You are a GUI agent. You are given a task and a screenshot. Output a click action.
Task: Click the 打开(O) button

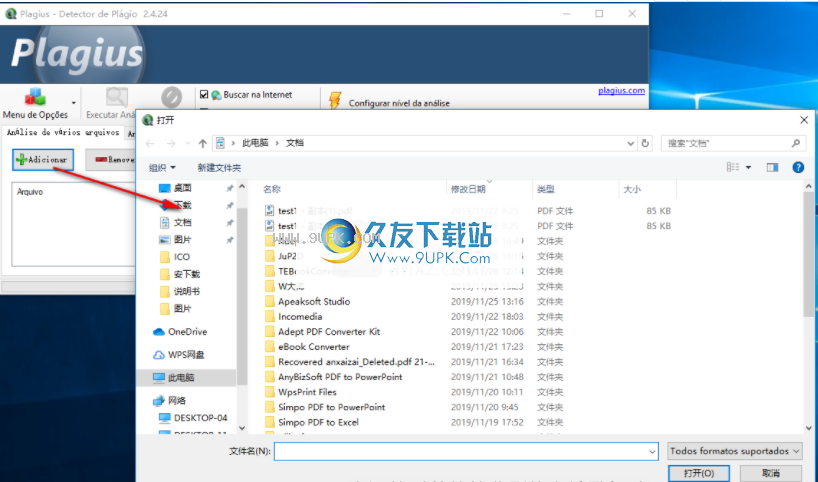pos(699,473)
